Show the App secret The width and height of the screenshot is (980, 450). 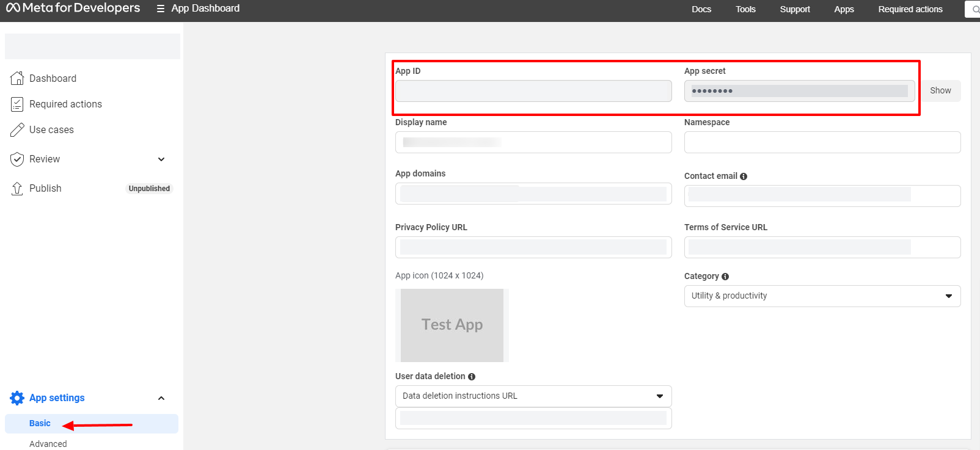click(940, 91)
